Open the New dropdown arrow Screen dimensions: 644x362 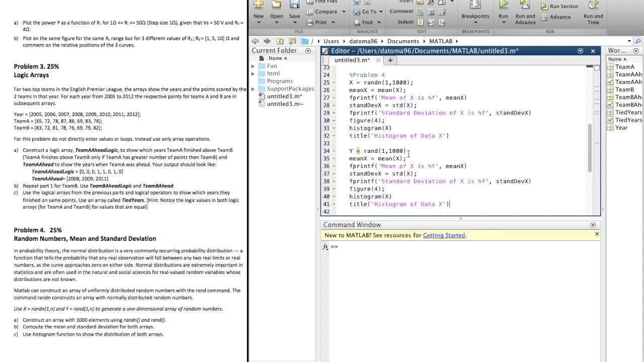pyautogui.click(x=259, y=23)
